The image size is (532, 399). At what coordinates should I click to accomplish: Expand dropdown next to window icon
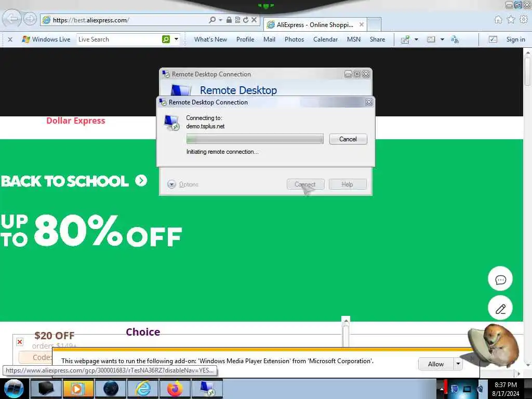click(442, 39)
